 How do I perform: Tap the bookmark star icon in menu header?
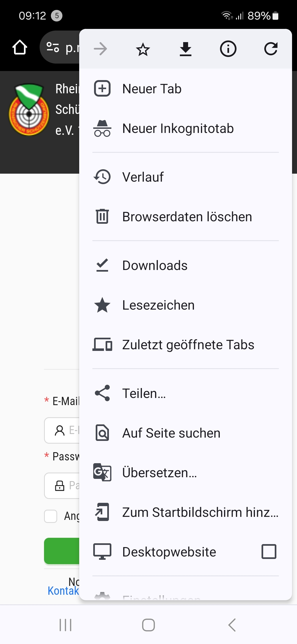pos(143,49)
